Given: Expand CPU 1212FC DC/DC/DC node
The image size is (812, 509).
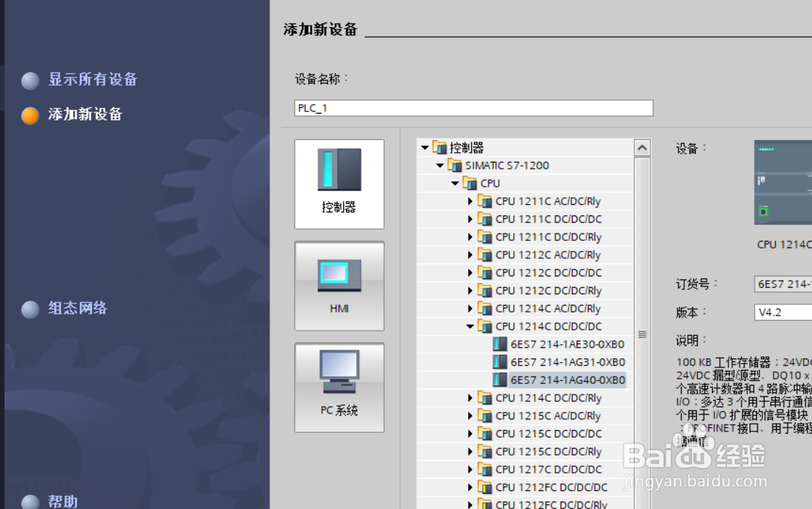Looking at the screenshot, I should 470,487.
